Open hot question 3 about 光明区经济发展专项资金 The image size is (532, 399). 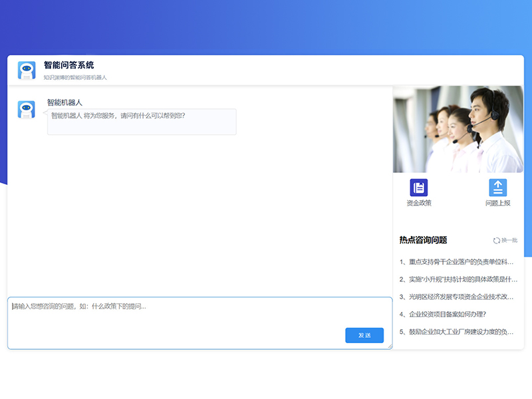tap(456, 297)
